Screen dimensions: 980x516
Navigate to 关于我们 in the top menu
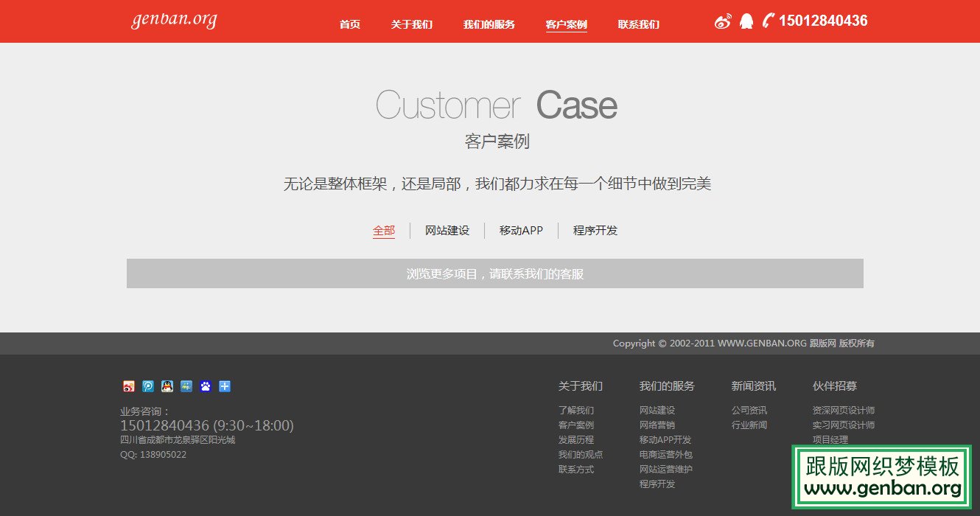click(x=410, y=24)
